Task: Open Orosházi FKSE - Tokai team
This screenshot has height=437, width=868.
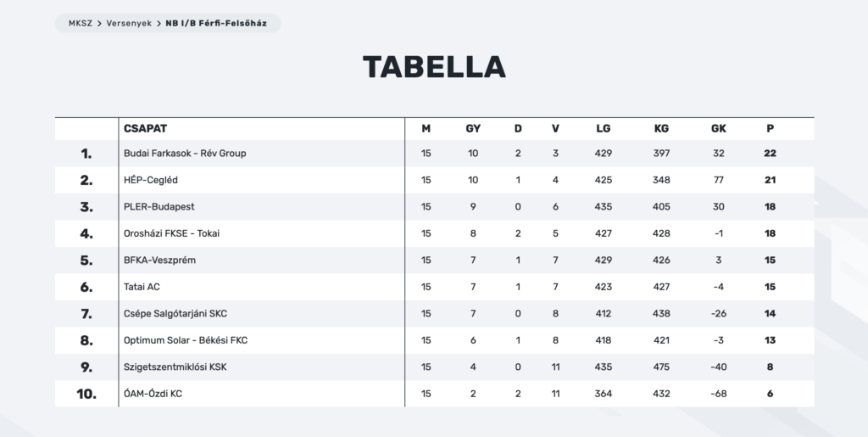Action: click(x=171, y=233)
